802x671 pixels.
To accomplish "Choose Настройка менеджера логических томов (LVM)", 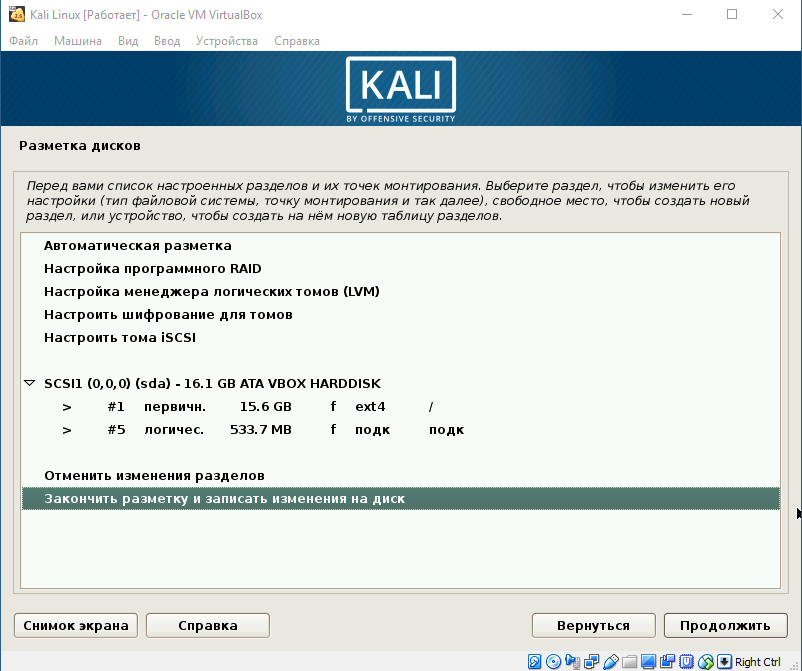I will click(211, 292).
